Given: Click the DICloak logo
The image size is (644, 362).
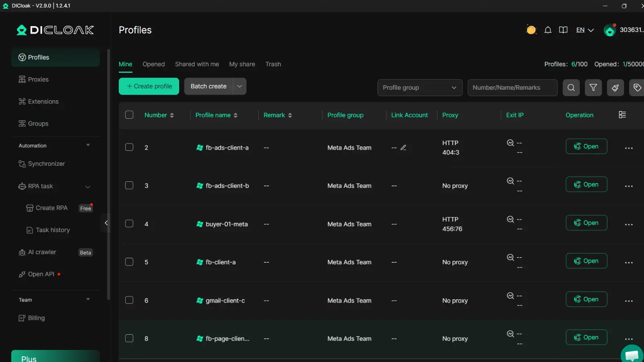Looking at the screenshot, I should [55, 30].
